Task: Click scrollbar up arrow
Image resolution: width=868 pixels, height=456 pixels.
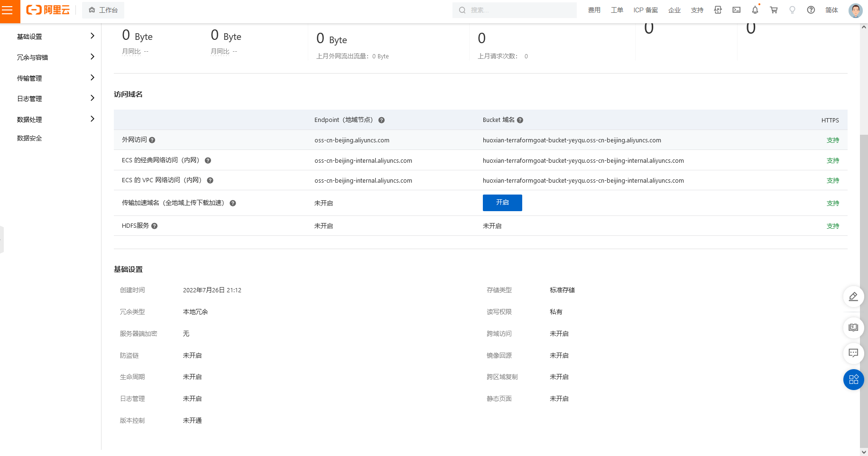Action: coord(864,28)
